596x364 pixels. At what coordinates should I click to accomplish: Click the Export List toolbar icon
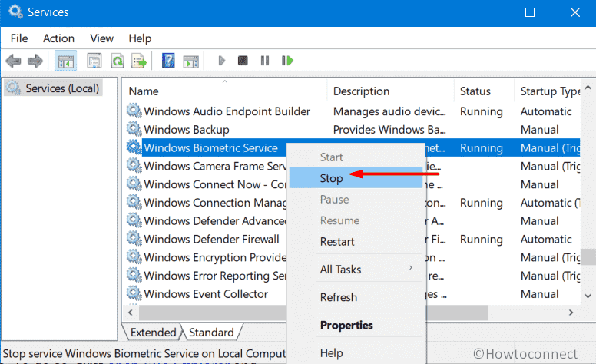pos(139,61)
